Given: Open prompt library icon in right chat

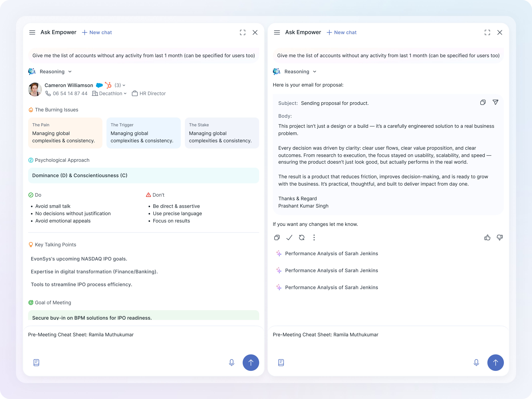Looking at the screenshot, I should coord(281,363).
